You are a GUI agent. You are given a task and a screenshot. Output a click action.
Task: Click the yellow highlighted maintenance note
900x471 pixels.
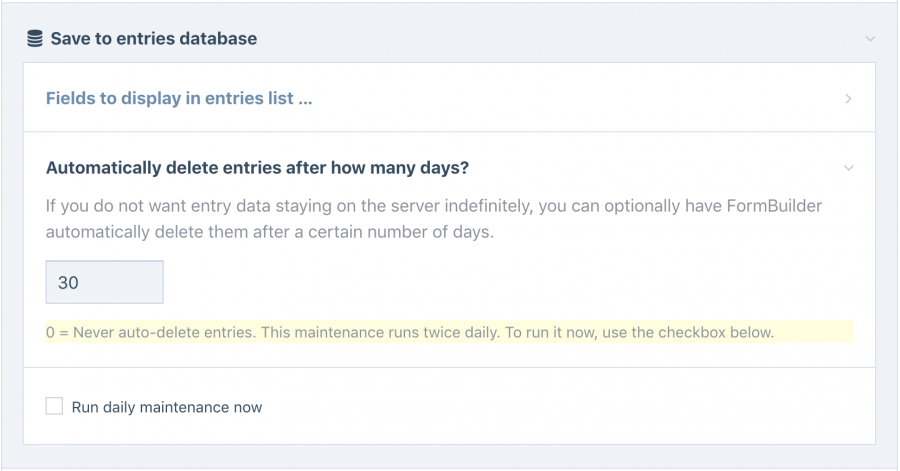[449, 332]
